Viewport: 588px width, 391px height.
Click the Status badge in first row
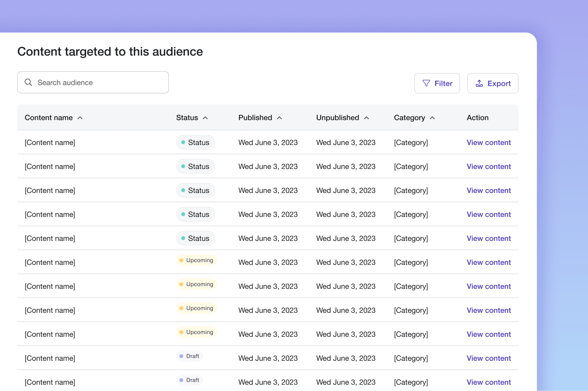195,142
